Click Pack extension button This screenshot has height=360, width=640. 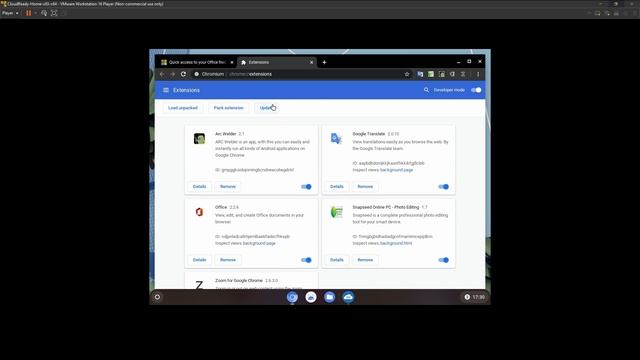point(229,108)
